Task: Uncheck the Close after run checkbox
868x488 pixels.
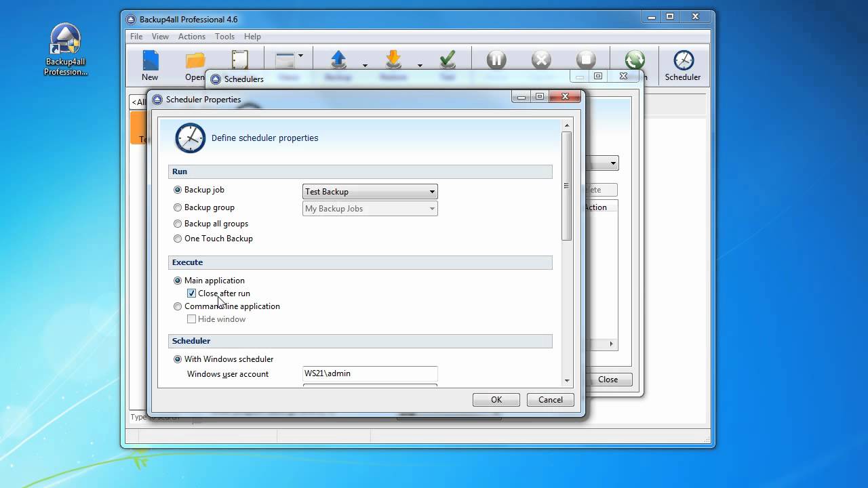Action: 191,293
